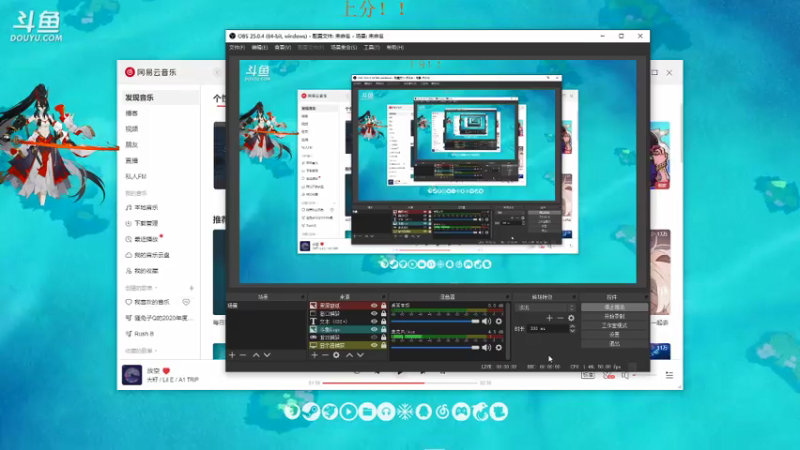Toggle visibility eye of the 文本 (GDI+) source

(x=374, y=321)
